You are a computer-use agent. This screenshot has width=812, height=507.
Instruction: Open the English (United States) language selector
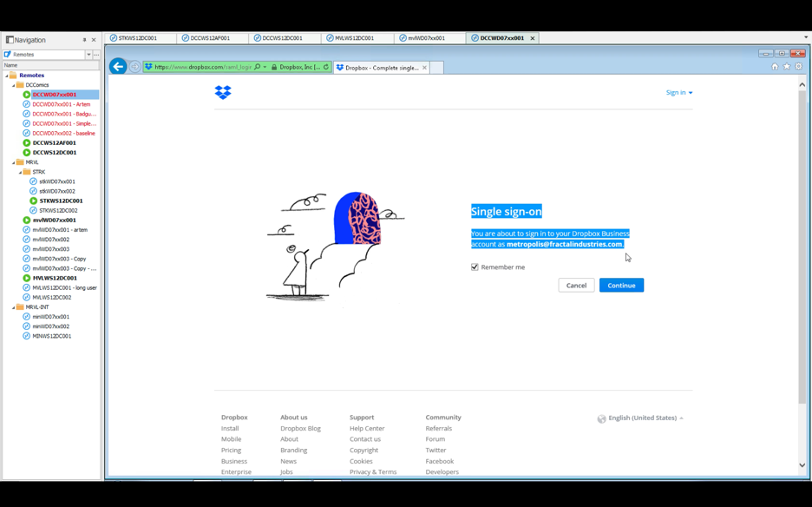(645, 418)
